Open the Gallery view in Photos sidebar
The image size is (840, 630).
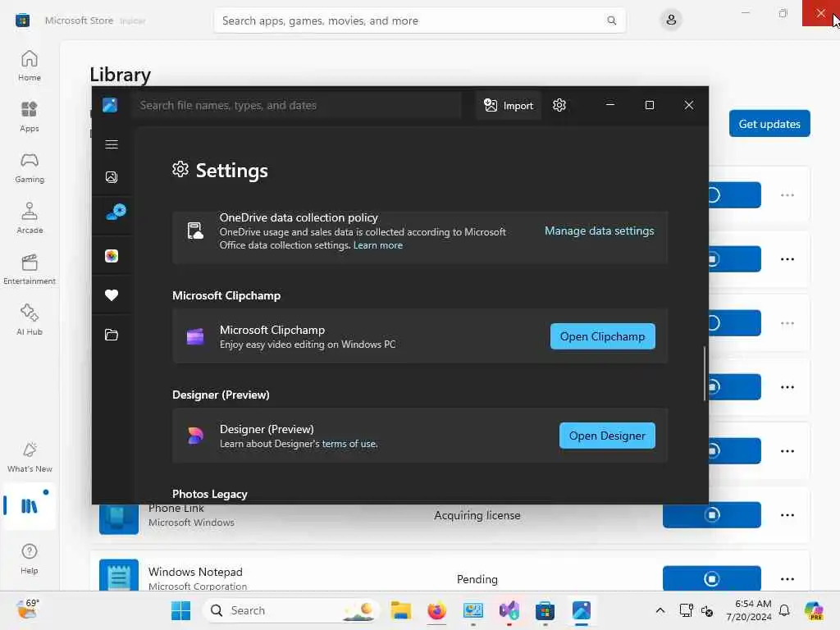[x=112, y=177]
